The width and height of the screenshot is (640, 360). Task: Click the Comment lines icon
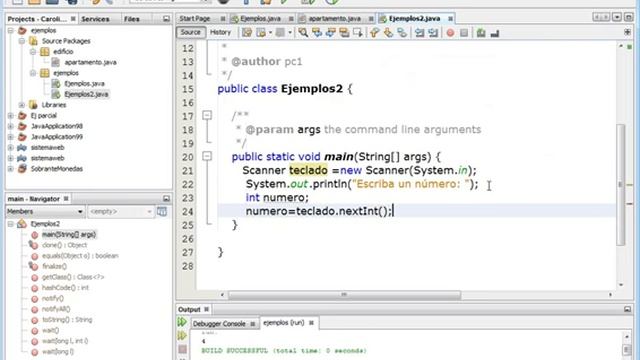tap(481, 33)
